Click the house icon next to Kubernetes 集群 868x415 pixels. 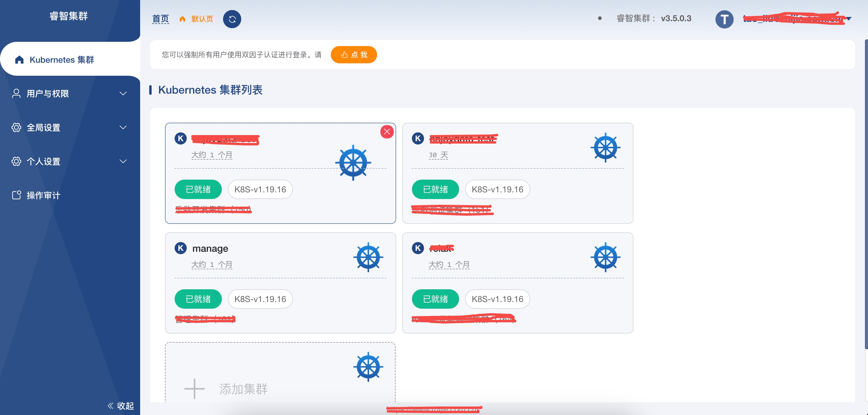point(20,60)
